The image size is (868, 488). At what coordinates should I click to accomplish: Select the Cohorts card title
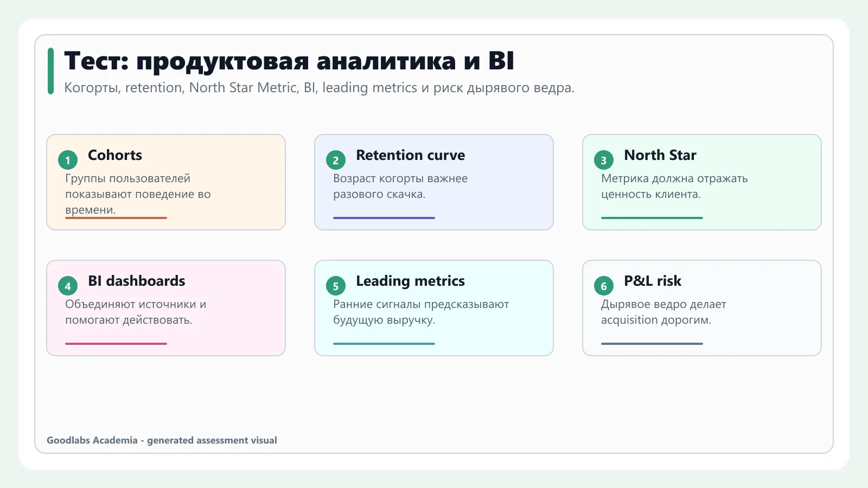click(115, 155)
